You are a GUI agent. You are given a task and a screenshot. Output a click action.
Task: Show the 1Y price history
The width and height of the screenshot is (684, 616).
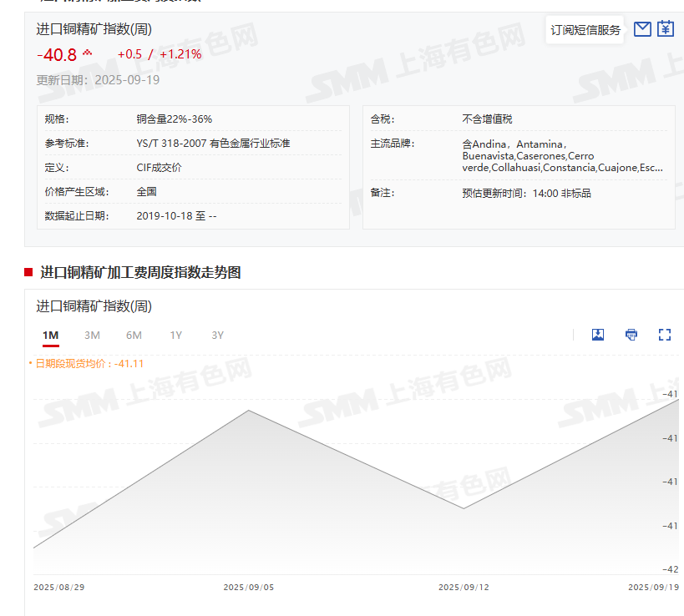175,336
